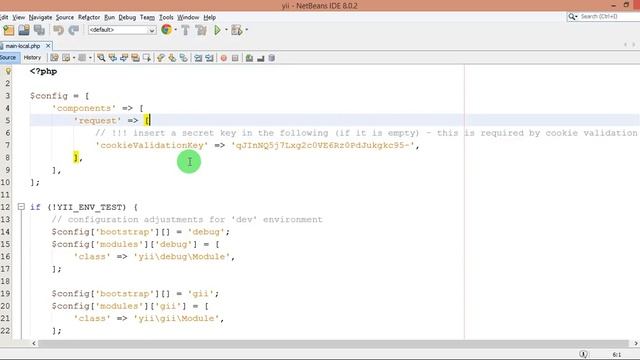Open the dropdown arrow next to Back icon
Image resolution: width=640 pixels, height=360 pixels.
point(74,58)
